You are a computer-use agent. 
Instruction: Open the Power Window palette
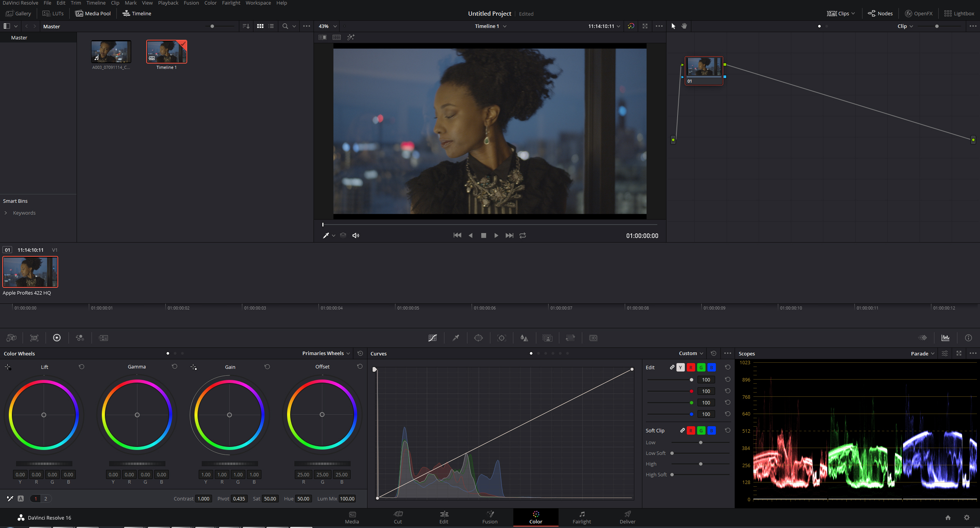pyautogui.click(x=479, y=338)
